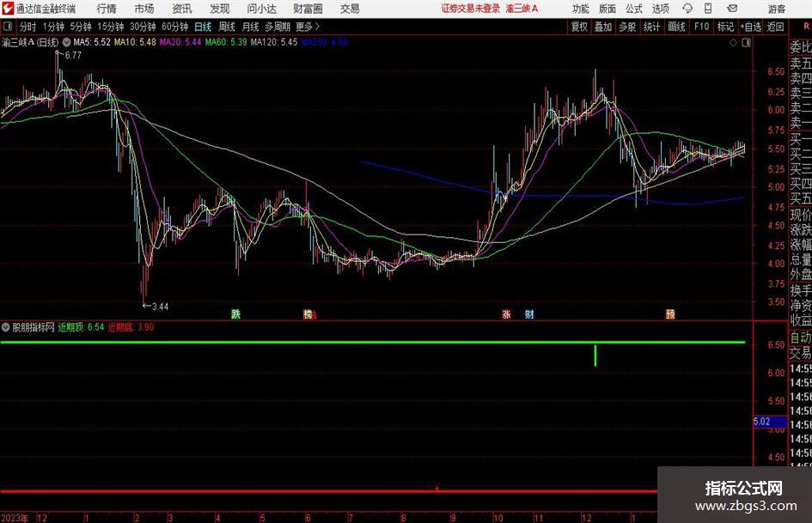
Task: Click the 3.44 low price label
Action: (x=160, y=307)
